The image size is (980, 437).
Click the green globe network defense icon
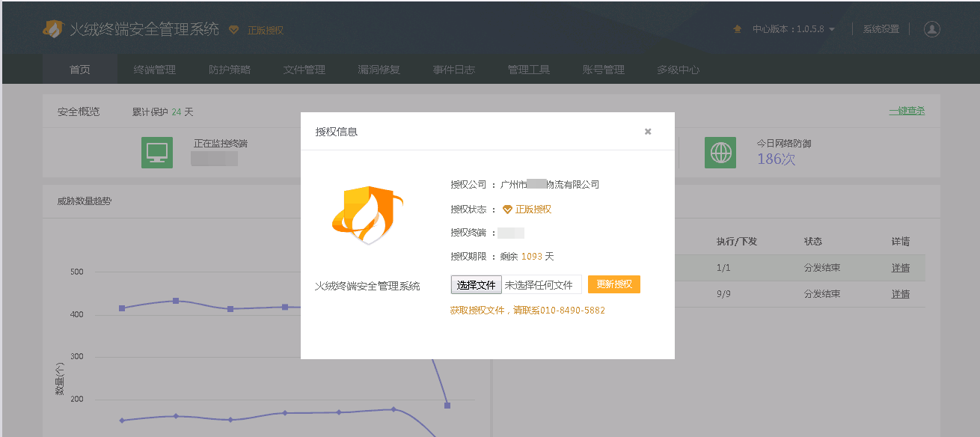click(720, 153)
